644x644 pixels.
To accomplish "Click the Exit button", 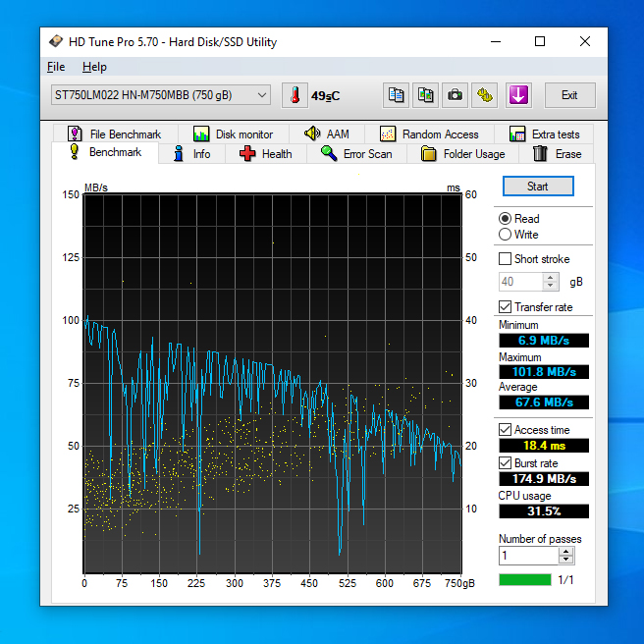I will 569,95.
